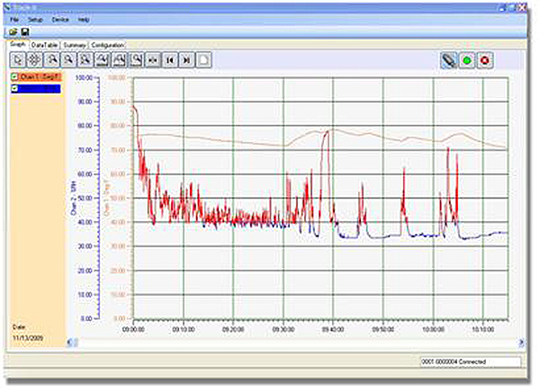Click the open folder icon
540x392 pixels.
[13, 32]
